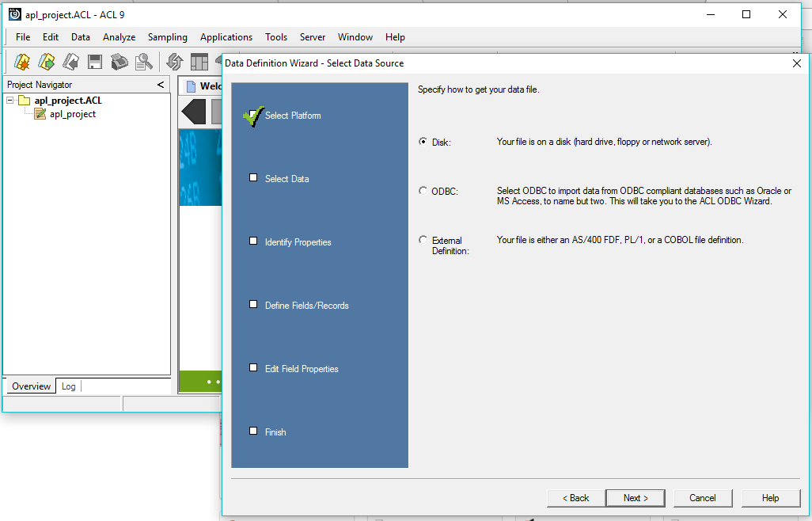Select the Close Project toolbar icon
The width and height of the screenshot is (812, 521).
pyautogui.click(x=70, y=61)
